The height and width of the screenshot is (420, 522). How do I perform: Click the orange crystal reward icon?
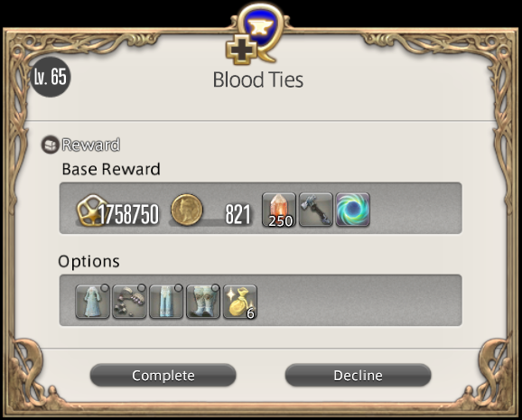(x=279, y=210)
